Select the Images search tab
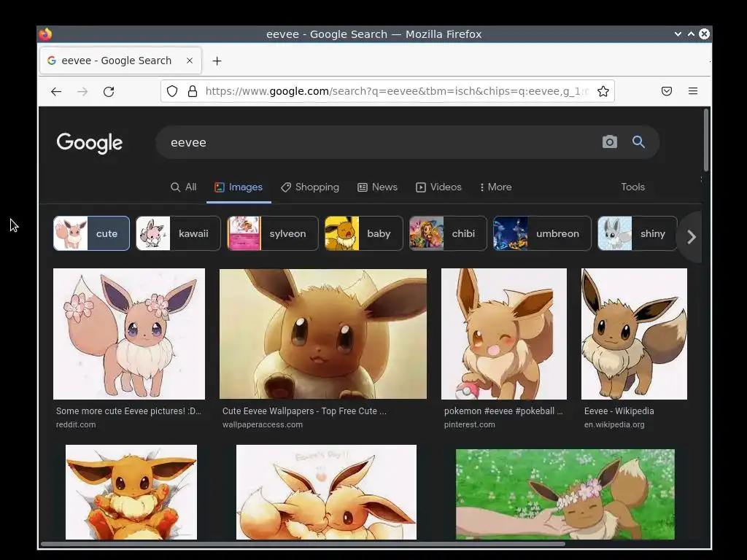The width and height of the screenshot is (747, 560). point(239,187)
